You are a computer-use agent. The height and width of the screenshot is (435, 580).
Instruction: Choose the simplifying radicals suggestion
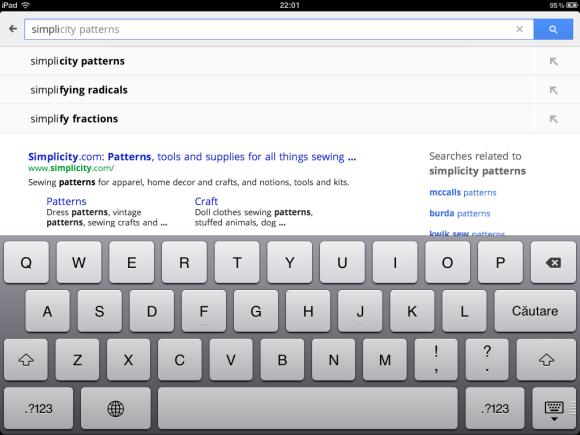pyautogui.click(x=267, y=90)
